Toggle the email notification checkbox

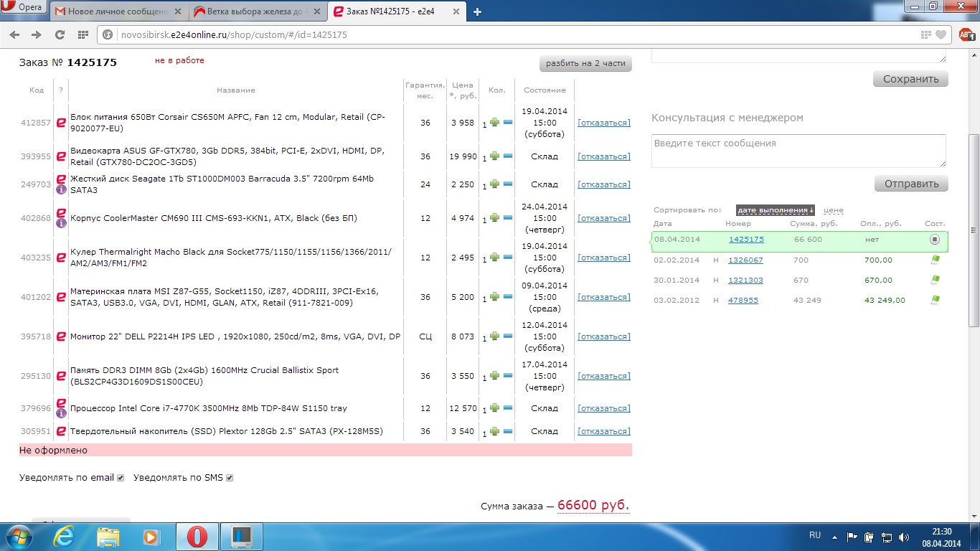(x=121, y=478)
